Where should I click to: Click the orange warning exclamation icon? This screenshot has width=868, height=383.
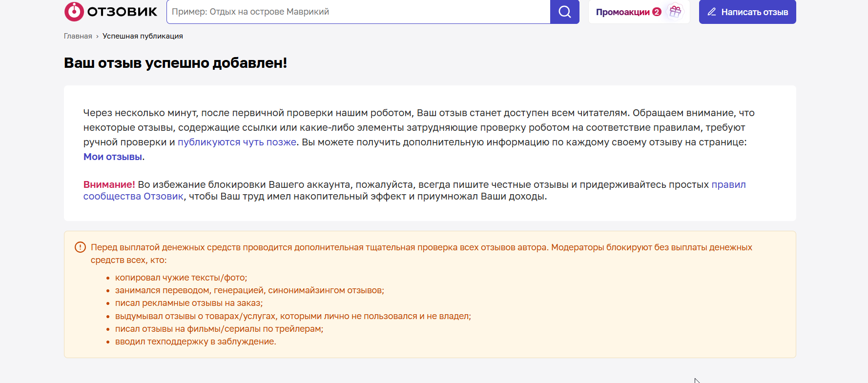[80, 247]
